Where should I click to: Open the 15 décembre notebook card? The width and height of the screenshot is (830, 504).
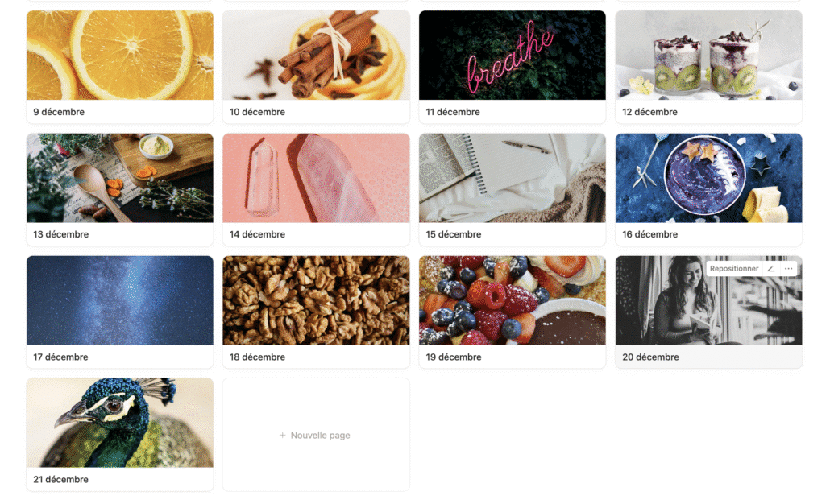coord(513,189)
